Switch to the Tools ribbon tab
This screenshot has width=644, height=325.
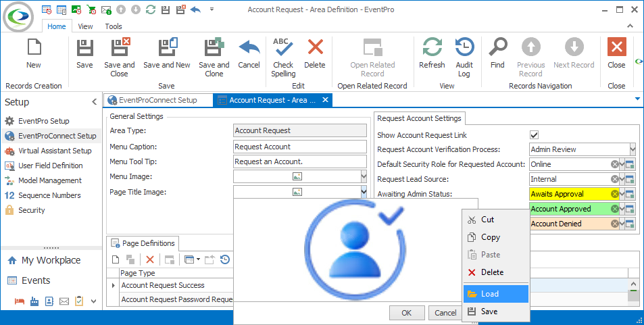click(x=114, y=26)
